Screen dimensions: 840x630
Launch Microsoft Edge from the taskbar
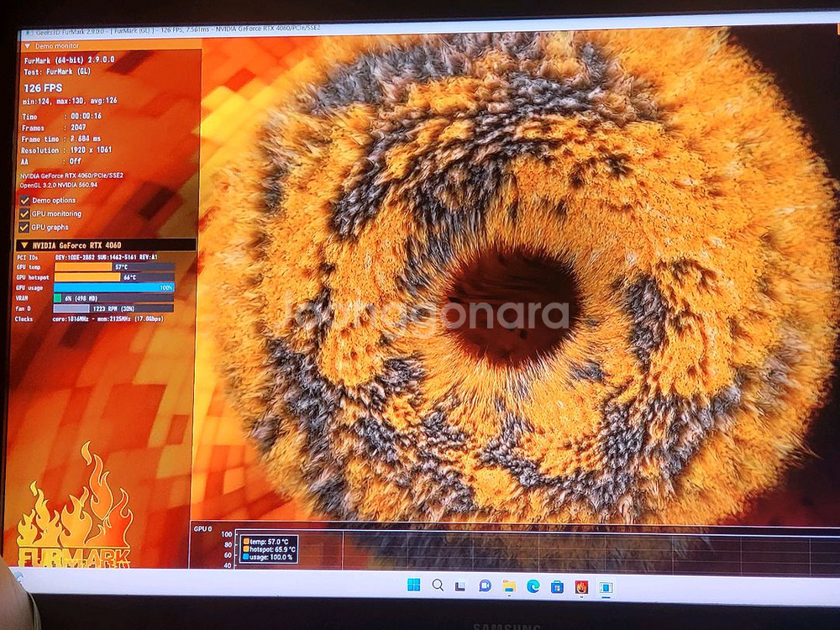(x=533, y=586)
